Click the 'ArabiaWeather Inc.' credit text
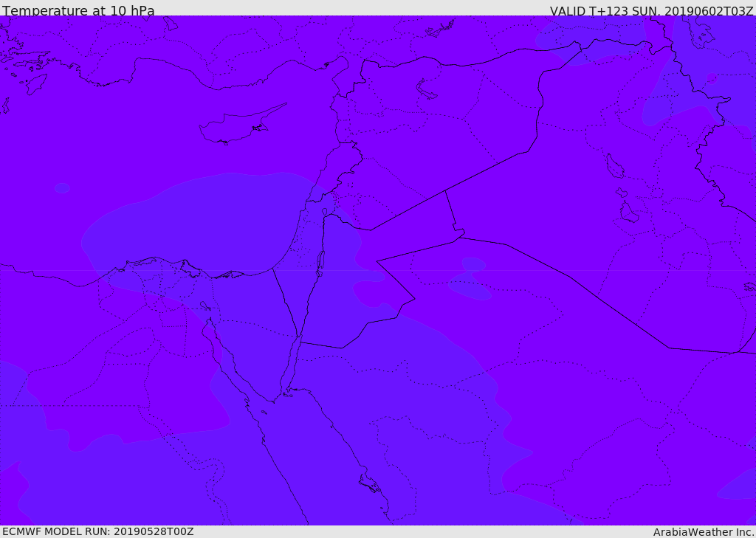The image size is (756, 538). [704, 532]
